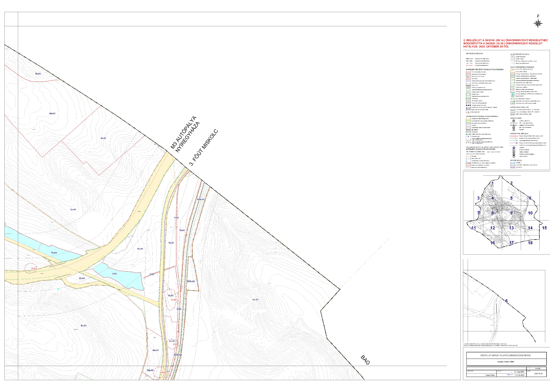
Task: Select sheet number 6 on overview map
Action: click(x=530, y=198)
